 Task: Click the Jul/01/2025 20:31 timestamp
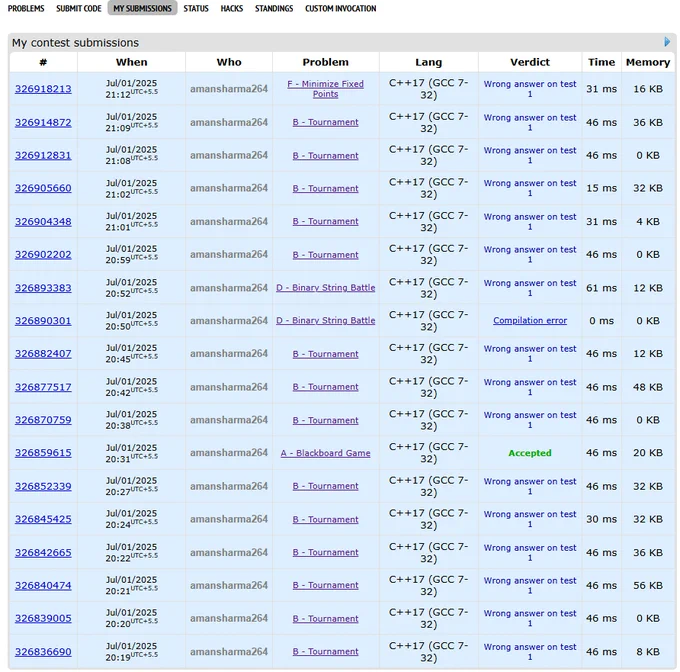(131, 453)
